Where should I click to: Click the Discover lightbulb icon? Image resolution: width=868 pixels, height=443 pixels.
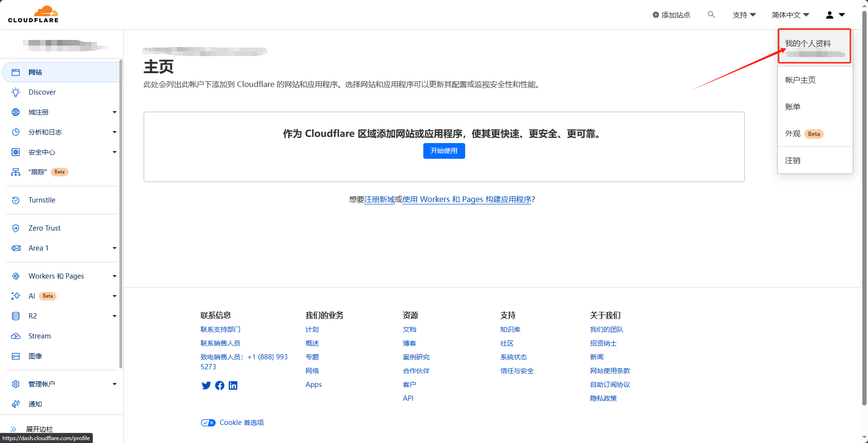(16, 92)
